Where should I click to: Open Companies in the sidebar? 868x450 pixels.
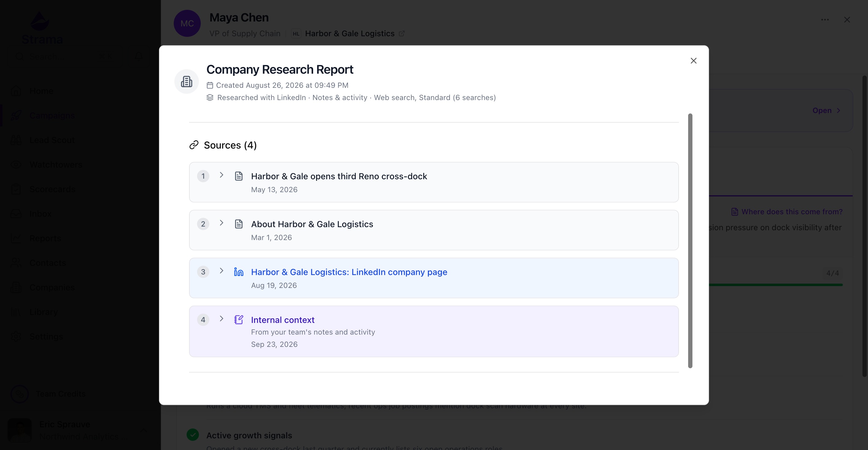tap(52, 287)
